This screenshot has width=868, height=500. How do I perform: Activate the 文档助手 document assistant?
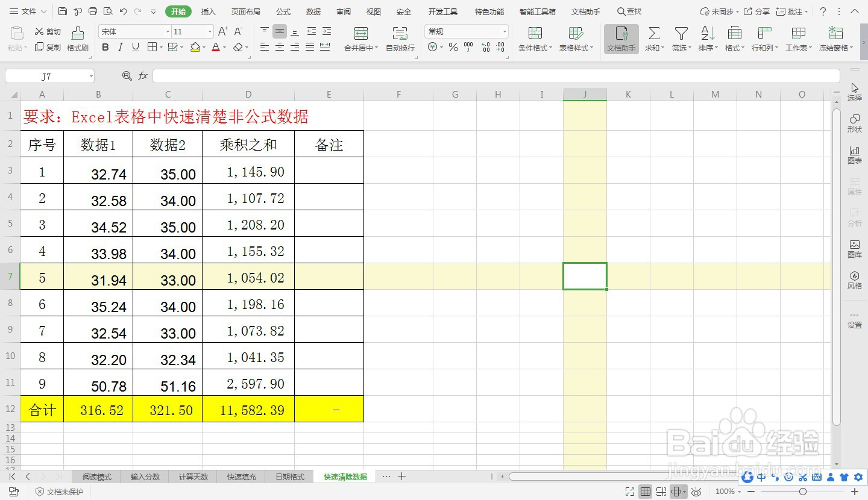[x=620, y=39]
